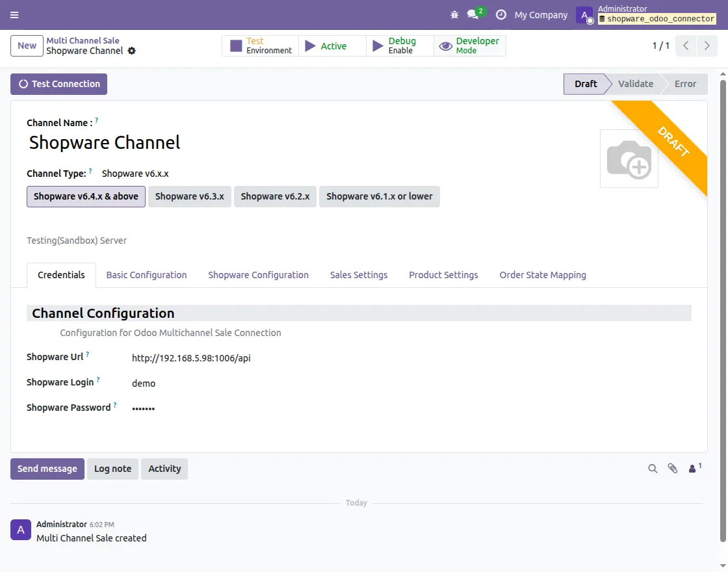The image size is (728, 572).
Task: Select the Error status stage
Action: pyautogui.click(x=685, y=84)
